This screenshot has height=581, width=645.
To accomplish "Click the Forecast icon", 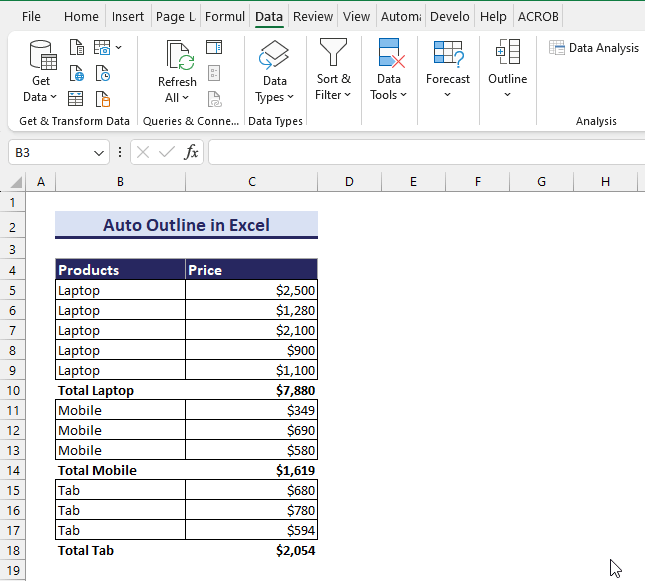I will pyautogui.click(x=447, y=54).
